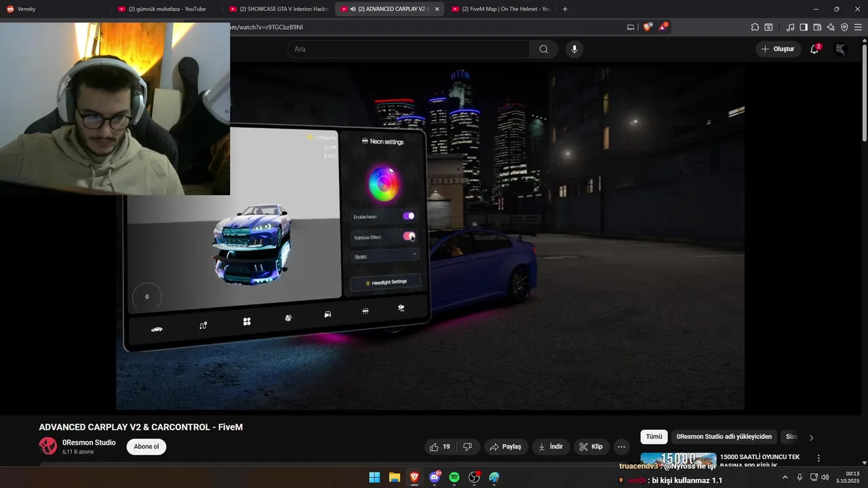This screenshot has height=488, width=868.
Task: Open the Windows Start menu
Action: [x=374, y=478]
